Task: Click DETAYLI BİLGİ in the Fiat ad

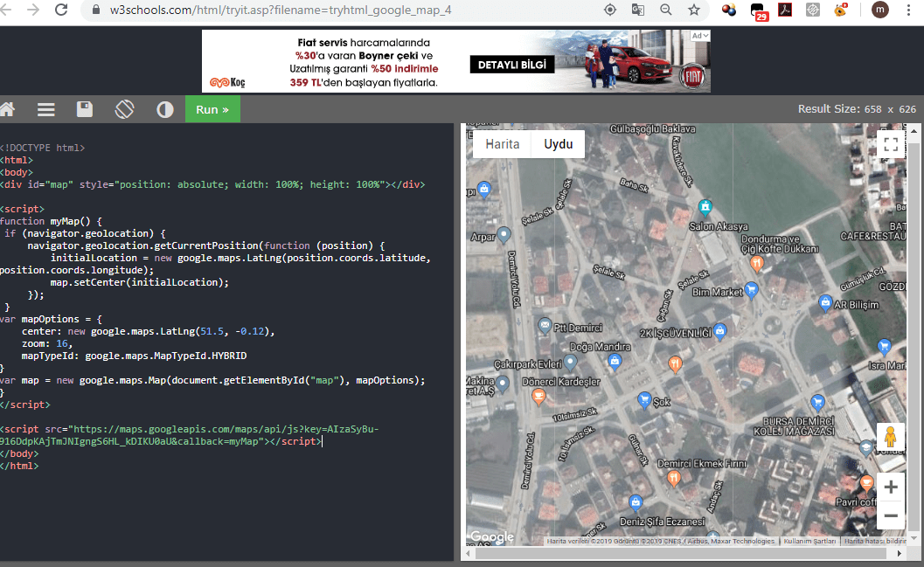Action: pos(512,65)
